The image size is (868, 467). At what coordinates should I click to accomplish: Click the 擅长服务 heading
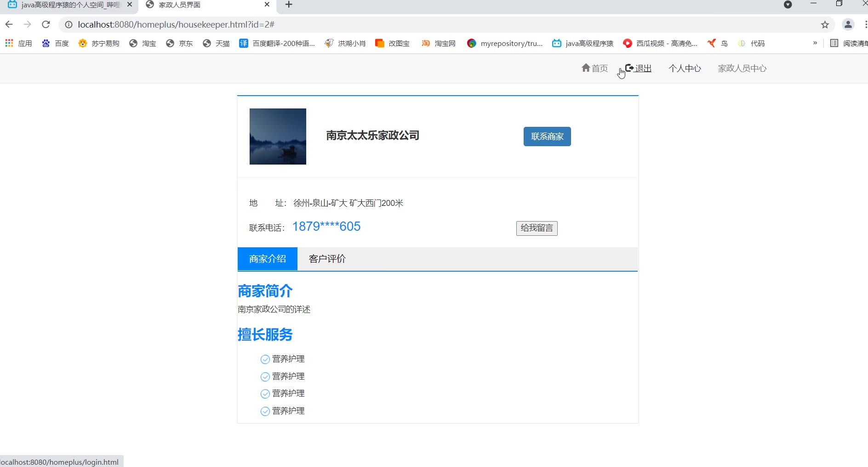tap(265, 335)
